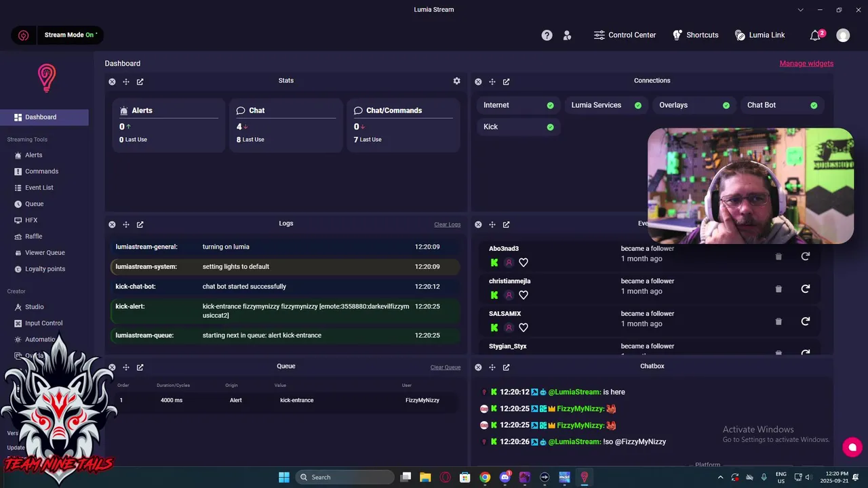This screenshot has width=868, height=488.
Task: Click the Chat/Commands stat card
Action: point(403,125)
